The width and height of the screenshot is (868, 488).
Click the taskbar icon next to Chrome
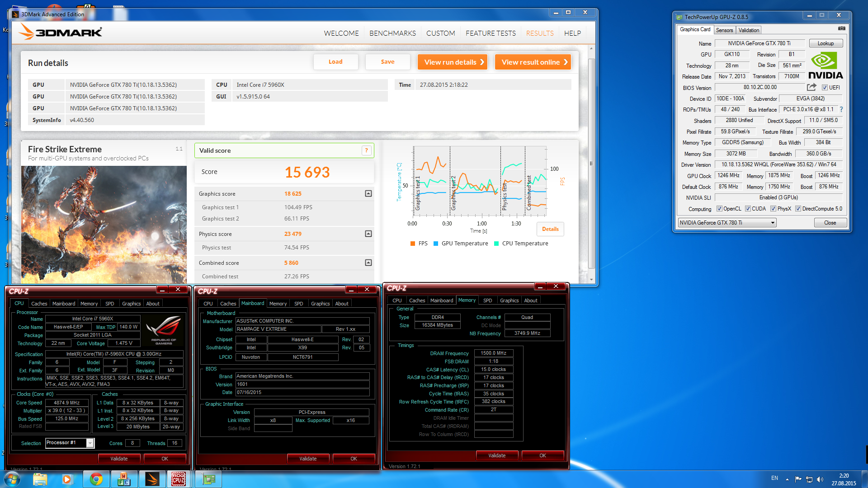click(x=124, y=479)
